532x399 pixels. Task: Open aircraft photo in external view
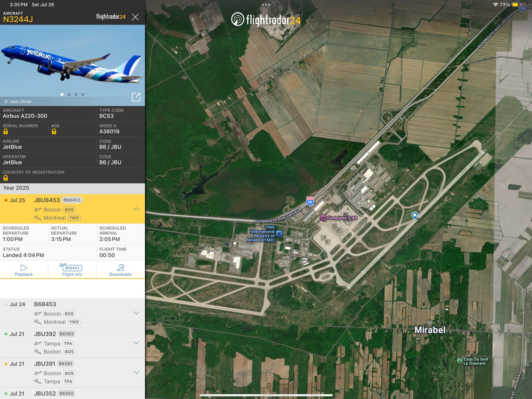tap(136, 97)
